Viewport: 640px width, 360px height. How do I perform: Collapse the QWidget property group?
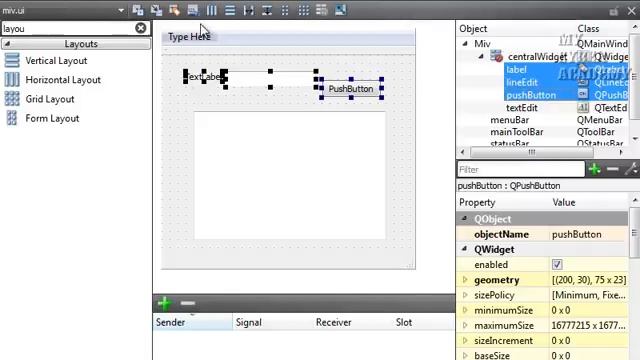tap(464, 249)
